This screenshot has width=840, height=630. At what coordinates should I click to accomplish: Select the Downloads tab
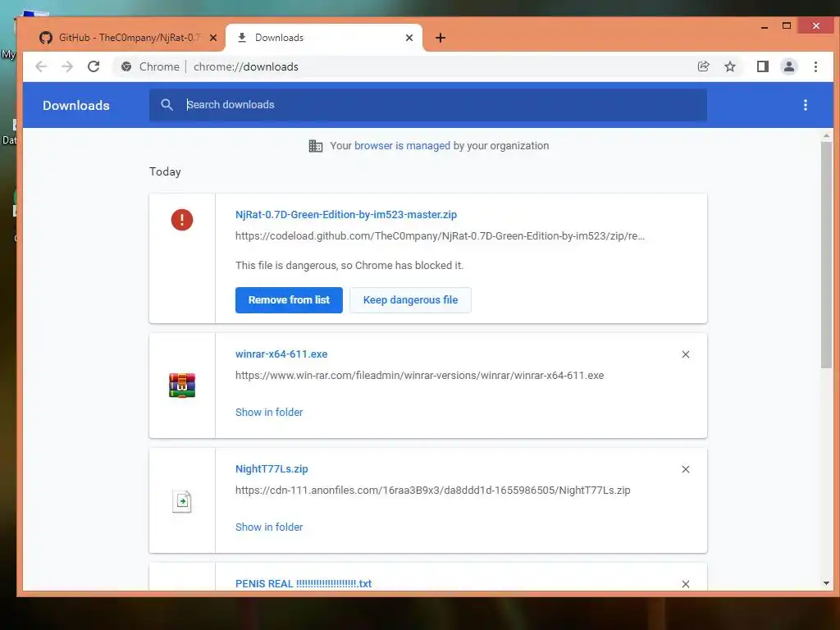[x=324, y=38]
